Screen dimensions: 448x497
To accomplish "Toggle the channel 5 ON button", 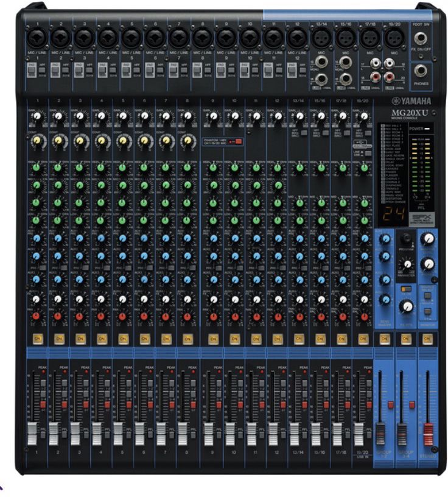I will pyautogui.click(x=123, y=339).
